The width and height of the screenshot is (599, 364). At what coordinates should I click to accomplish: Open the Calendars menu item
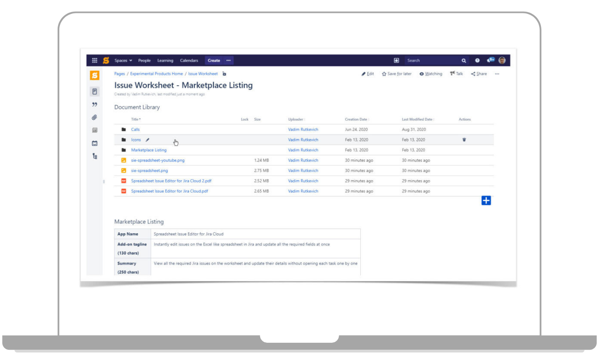189,60
